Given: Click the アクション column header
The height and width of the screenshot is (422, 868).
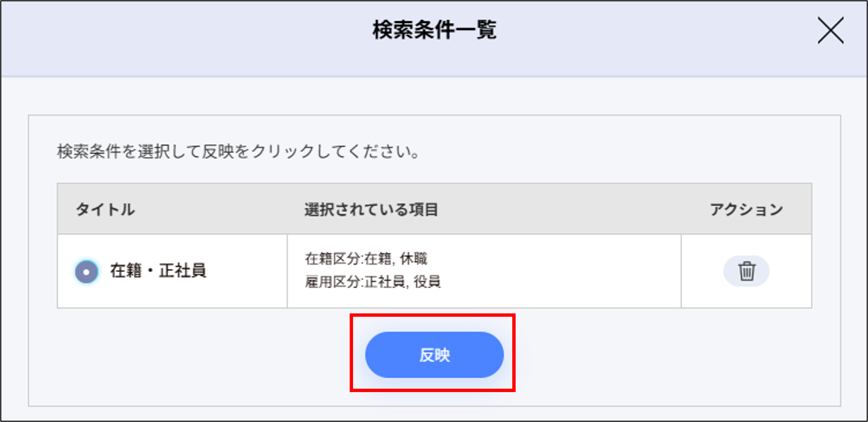Looking at the screenshot, I should tap(746, 209).
